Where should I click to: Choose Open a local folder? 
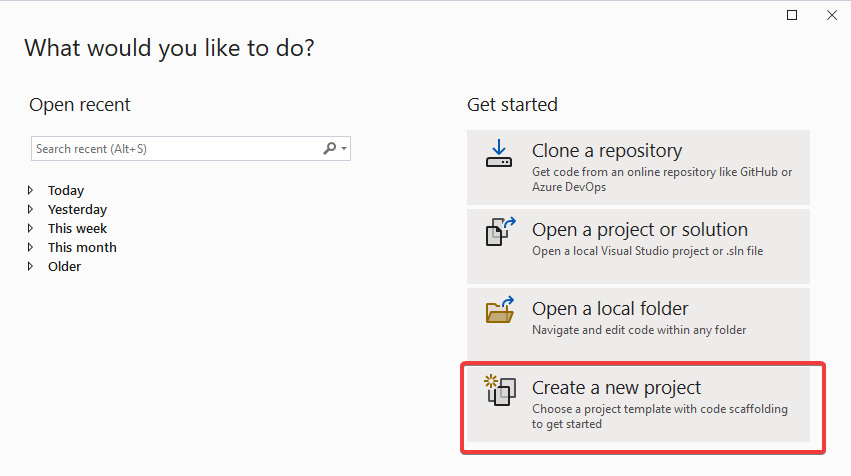click(x=638, y=325)
